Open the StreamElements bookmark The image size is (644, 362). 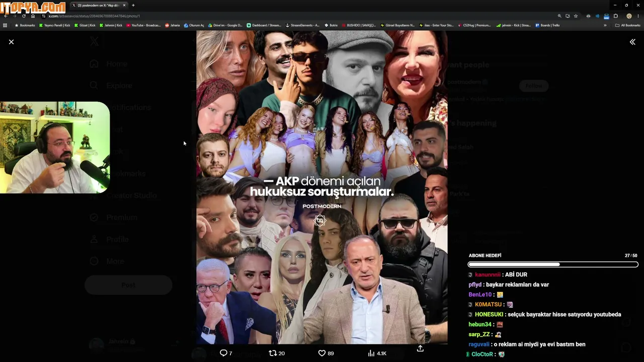click(x=302, y=25)
